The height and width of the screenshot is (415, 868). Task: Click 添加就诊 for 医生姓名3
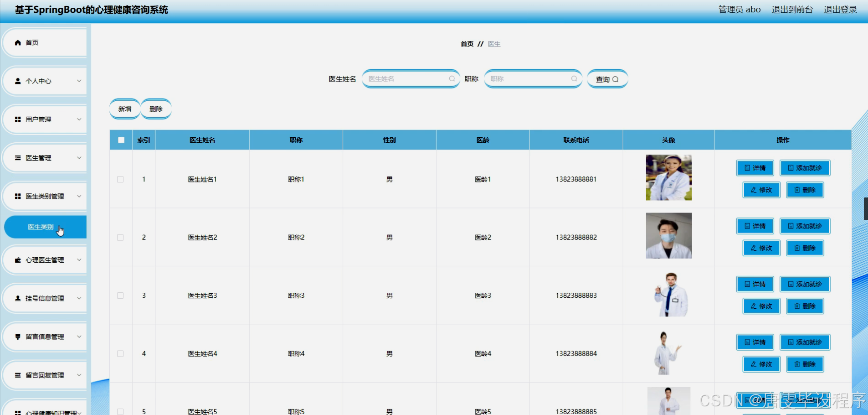805,284
